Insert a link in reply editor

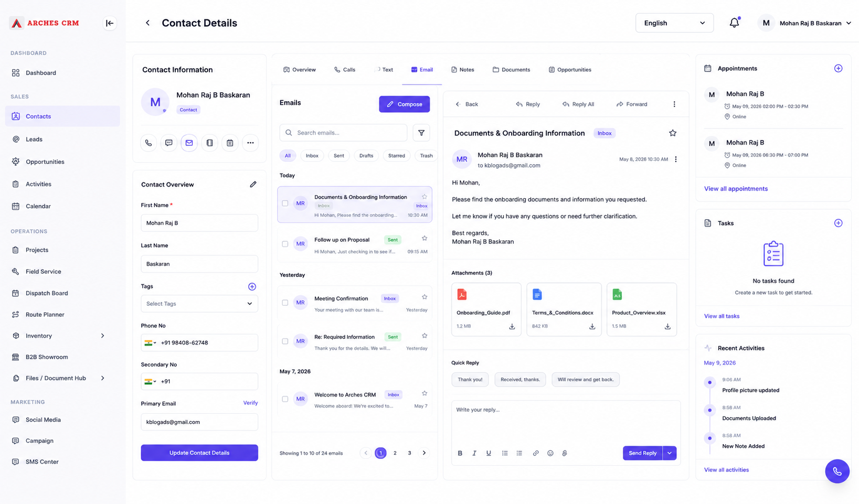[536, 453]
